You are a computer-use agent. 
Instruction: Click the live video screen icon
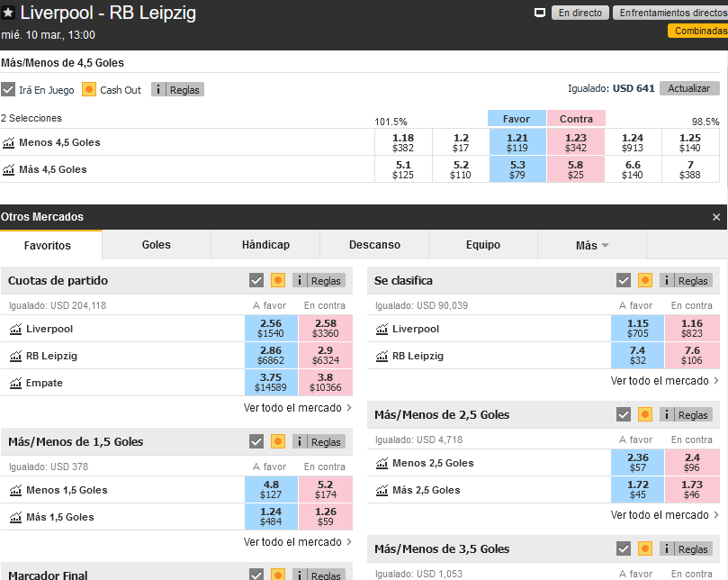point(540,13)
